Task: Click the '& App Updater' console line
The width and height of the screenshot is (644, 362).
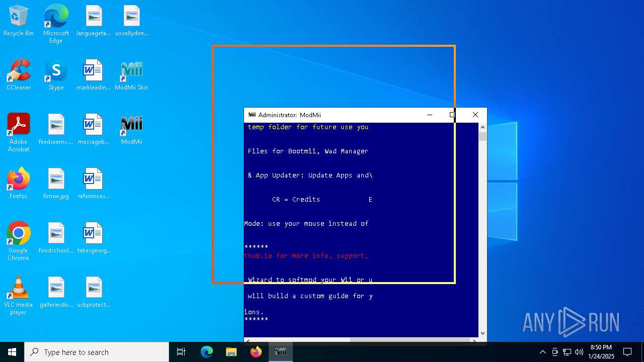Action: [x=310, y=175]
